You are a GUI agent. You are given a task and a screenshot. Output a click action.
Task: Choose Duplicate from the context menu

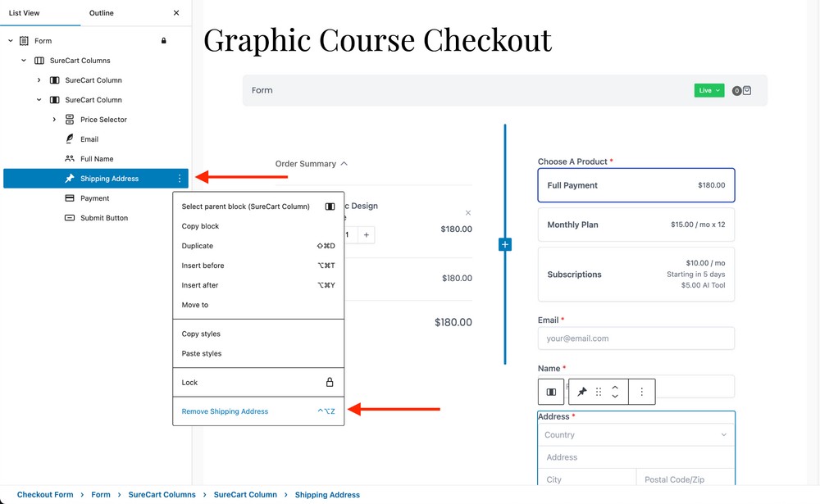click(x=196, y=245)
